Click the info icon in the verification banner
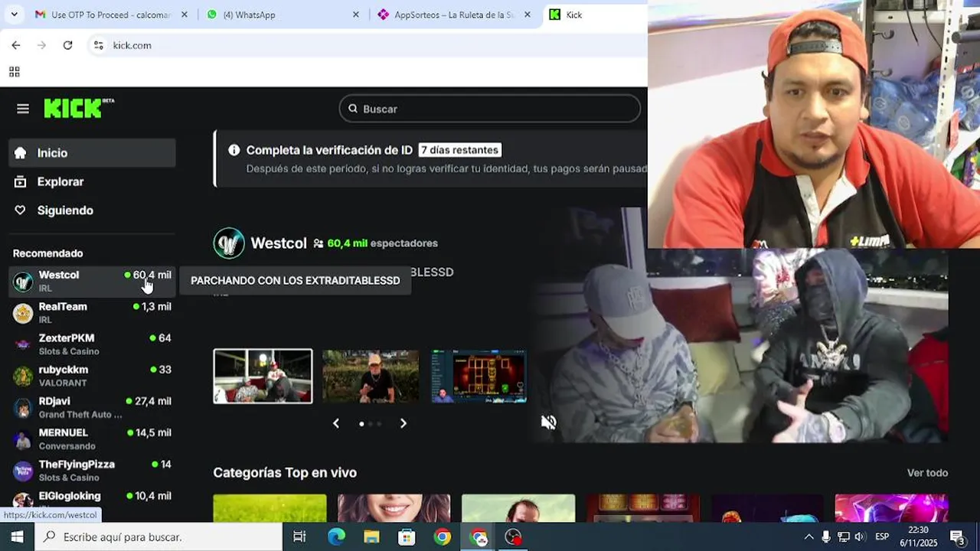This screenshot has height=551, width=980. point(234,150)
